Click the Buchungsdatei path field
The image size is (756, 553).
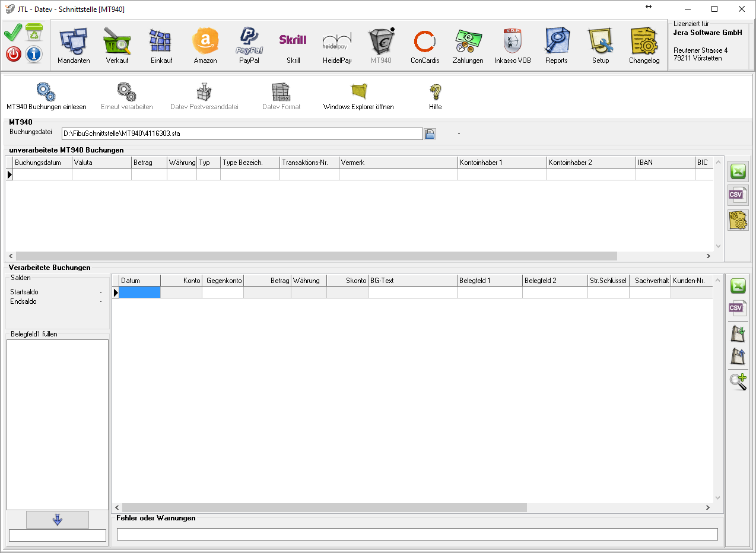pyautogui.click(x=242, y=134)
